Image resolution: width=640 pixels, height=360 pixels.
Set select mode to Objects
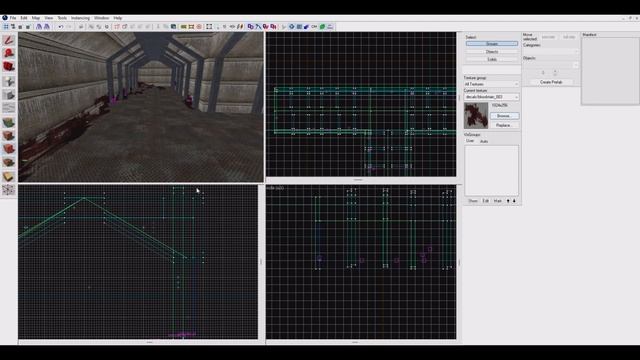492,51
